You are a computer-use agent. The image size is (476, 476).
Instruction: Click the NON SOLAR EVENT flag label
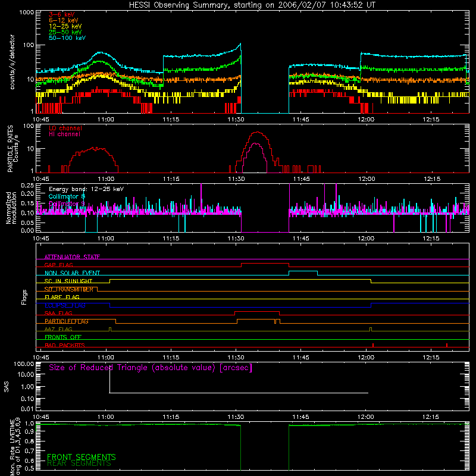[x=72, y=273]
